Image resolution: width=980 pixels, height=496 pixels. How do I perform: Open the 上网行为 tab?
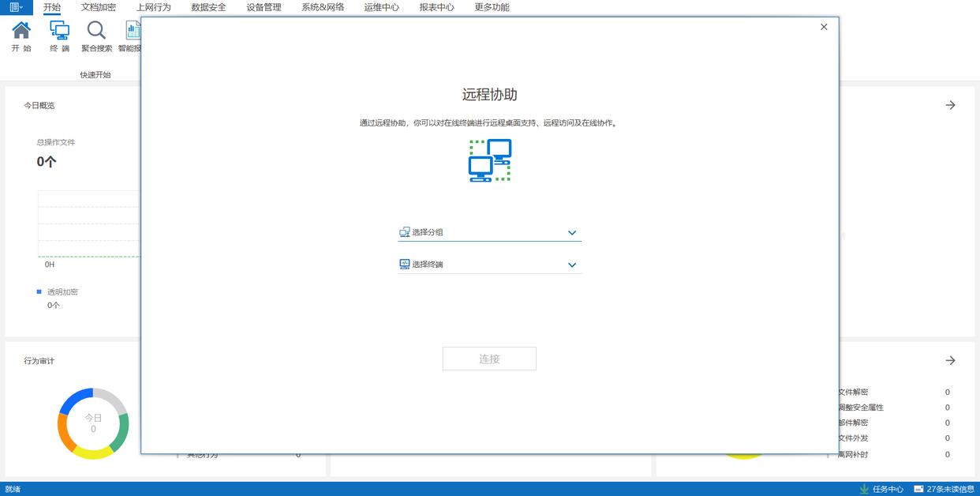click(x=153, y=7)
